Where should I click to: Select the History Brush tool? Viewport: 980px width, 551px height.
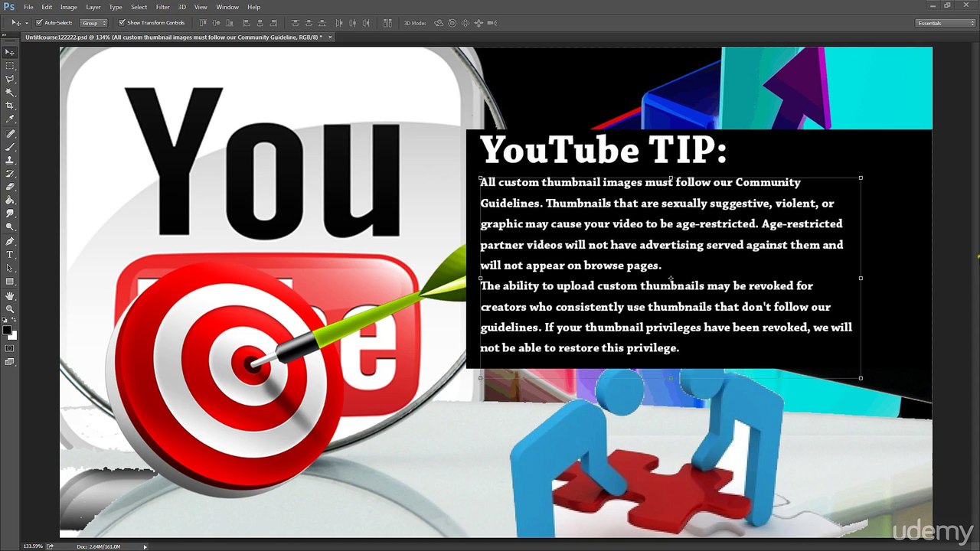point(10,174)
